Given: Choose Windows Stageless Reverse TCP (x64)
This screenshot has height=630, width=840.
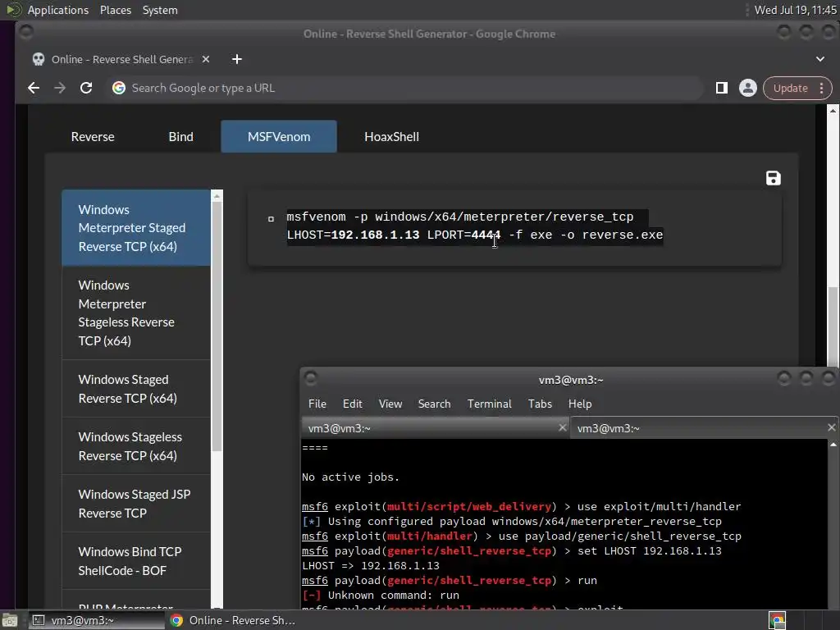Looking at the screenshot, I should (x=137, y=446).
